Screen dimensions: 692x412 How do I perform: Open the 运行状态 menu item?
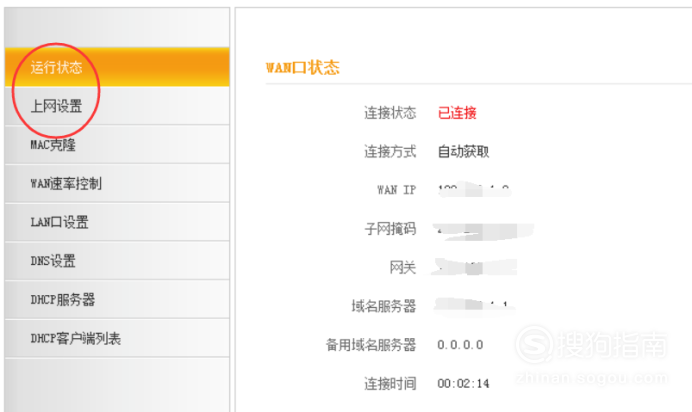58,68
